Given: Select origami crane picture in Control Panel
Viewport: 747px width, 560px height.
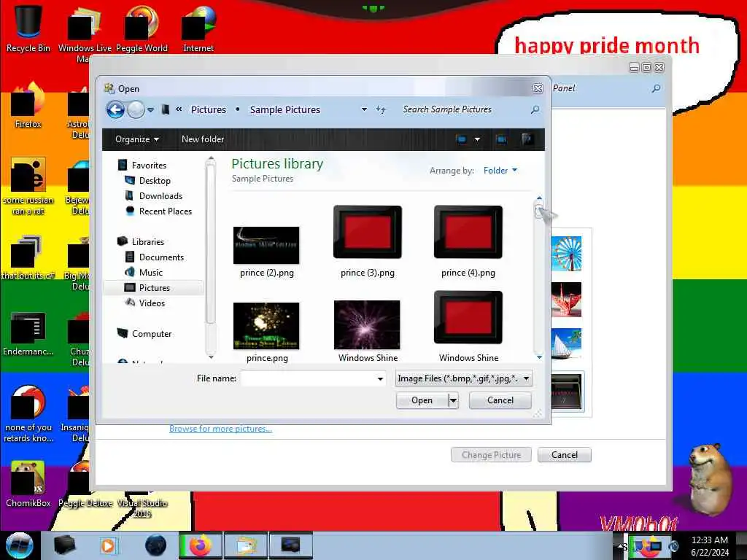Looking at the screenshot, I should pyautogui.click(x=566, y=300).
